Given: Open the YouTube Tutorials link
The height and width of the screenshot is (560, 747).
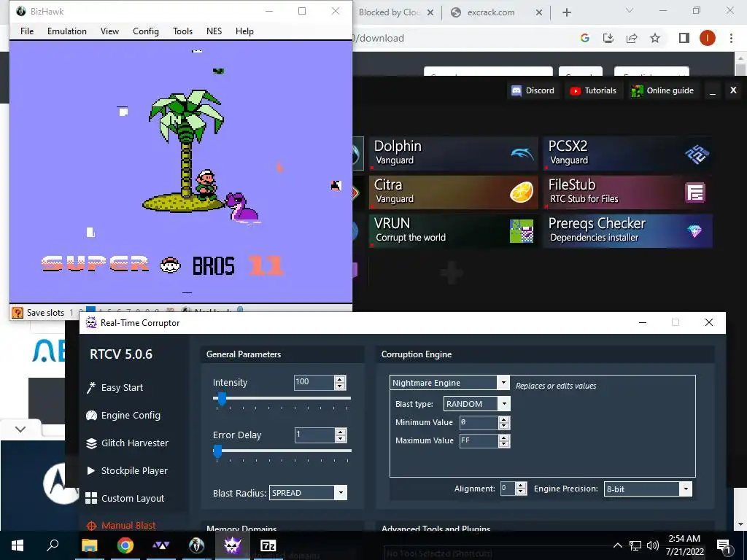Looking at the screenshot, I should coord(593,90).
